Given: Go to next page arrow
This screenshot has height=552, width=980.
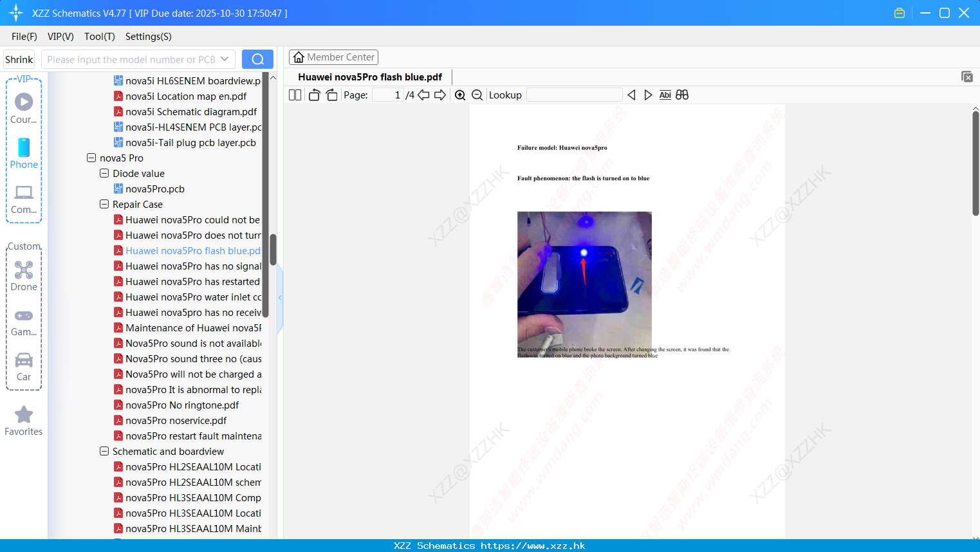Looking at the screenshot, I should pos(440,95).
